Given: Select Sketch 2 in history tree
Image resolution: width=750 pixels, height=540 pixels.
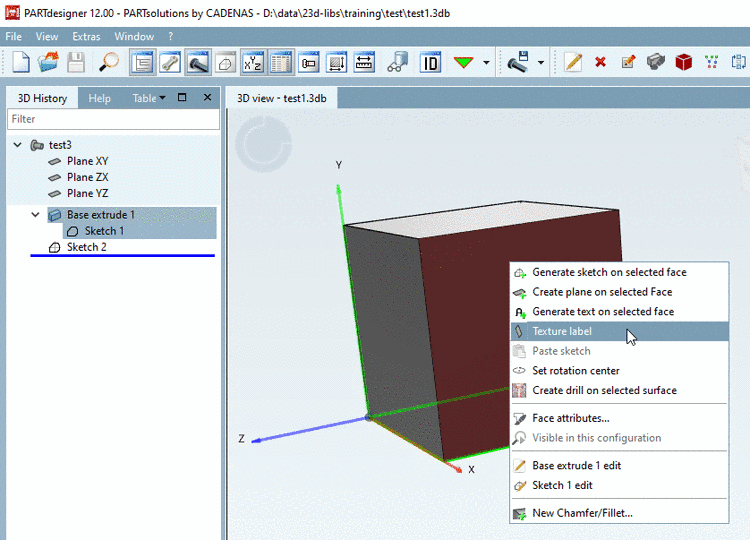Looking at the screenshot, I should coord(86,247).
